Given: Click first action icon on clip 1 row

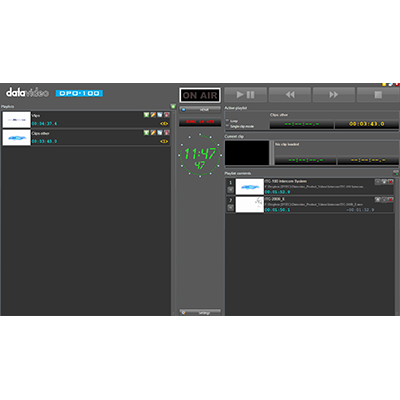Looking at the screenshot, I should coord(378,182).
